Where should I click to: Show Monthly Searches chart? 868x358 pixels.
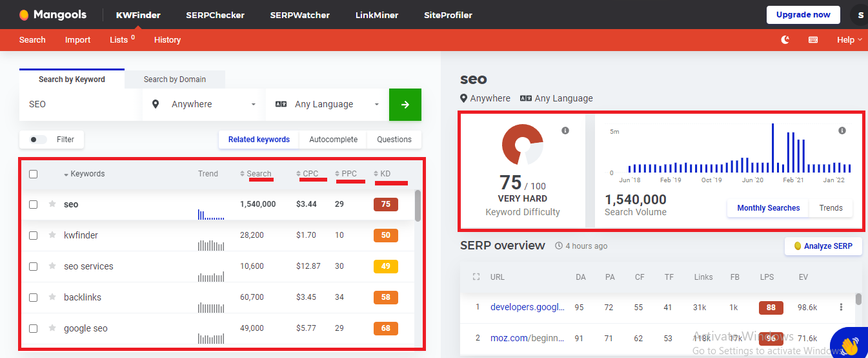(x=769, y=208)
